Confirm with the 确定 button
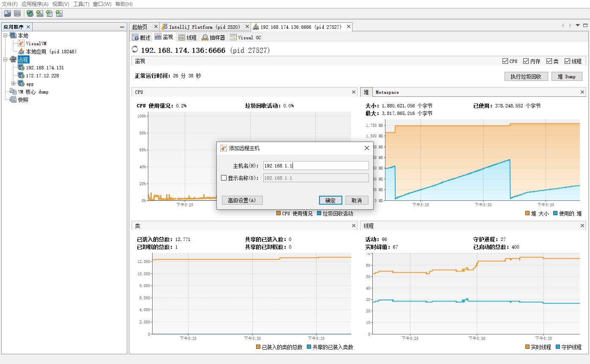This screenshot has height=364, width=590. [x=331, y=200]
